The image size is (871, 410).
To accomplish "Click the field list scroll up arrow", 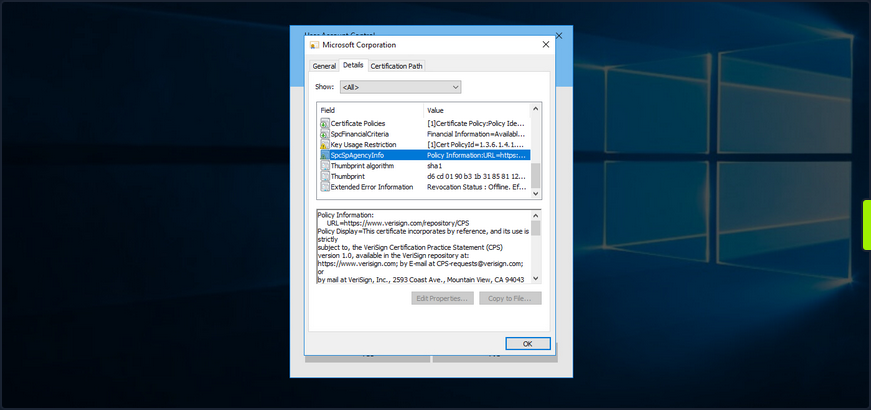I will coord(535,108).
